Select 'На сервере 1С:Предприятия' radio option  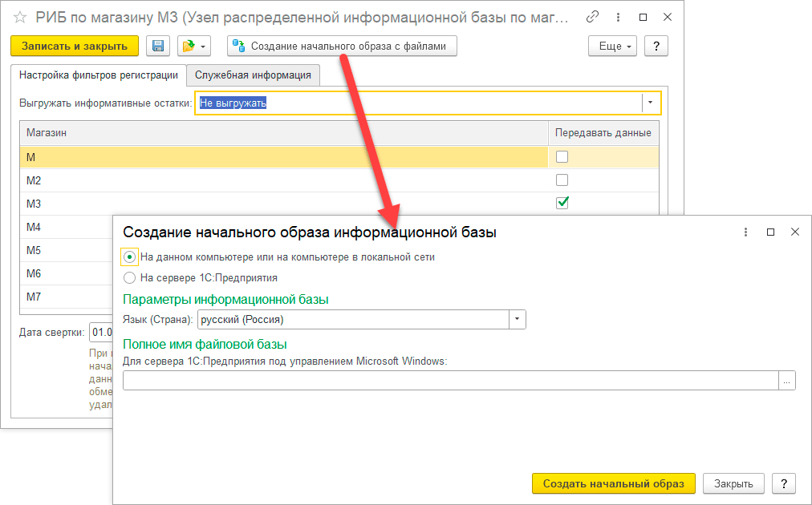coord(130,278)
